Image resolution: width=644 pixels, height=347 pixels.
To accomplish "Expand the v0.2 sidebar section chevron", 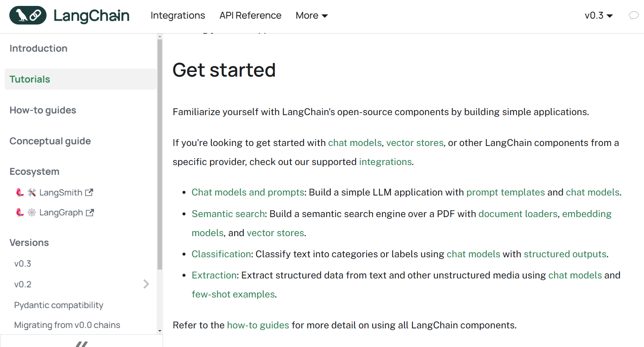I will click(x=146, y=284).
